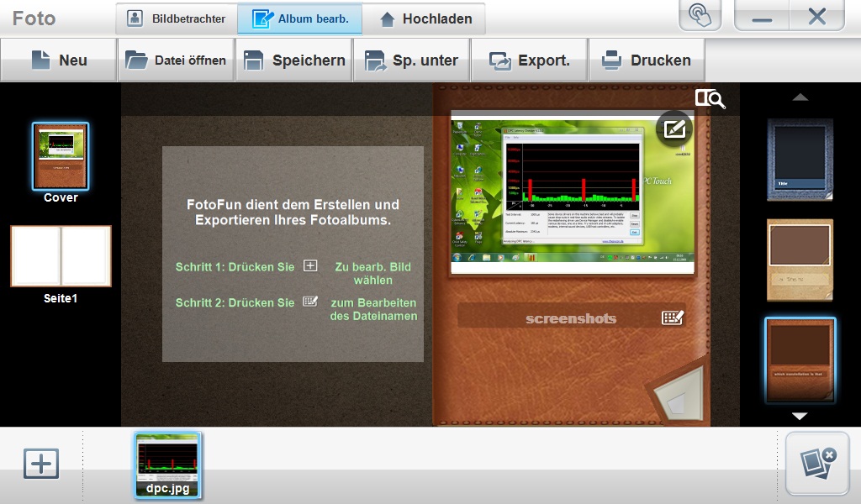Open the Bildbetrachter tab

pos(177,18)
